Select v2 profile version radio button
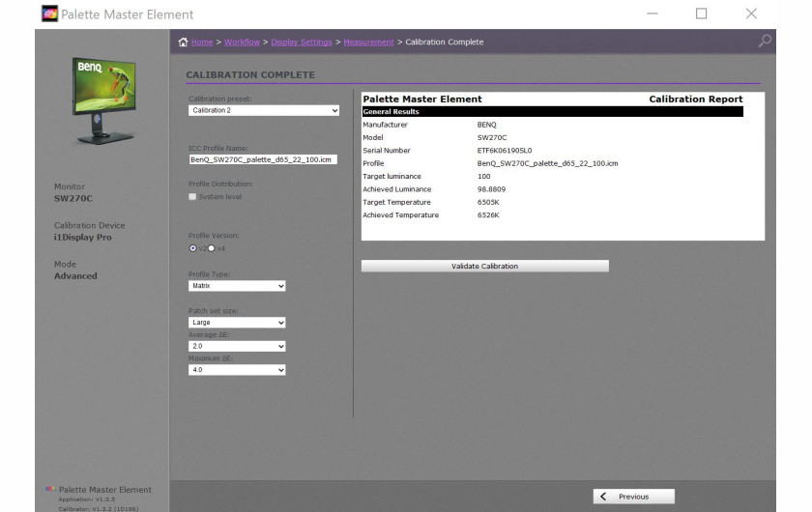 click(x=193, y=248)
